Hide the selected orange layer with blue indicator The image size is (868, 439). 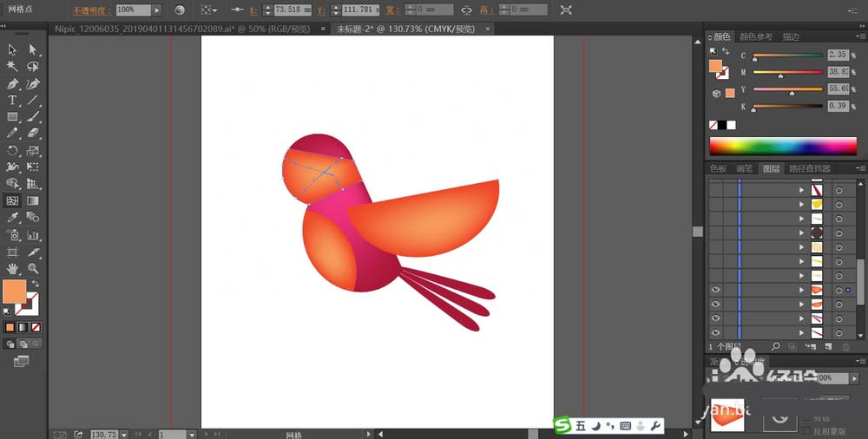click(x=716, y=290)
